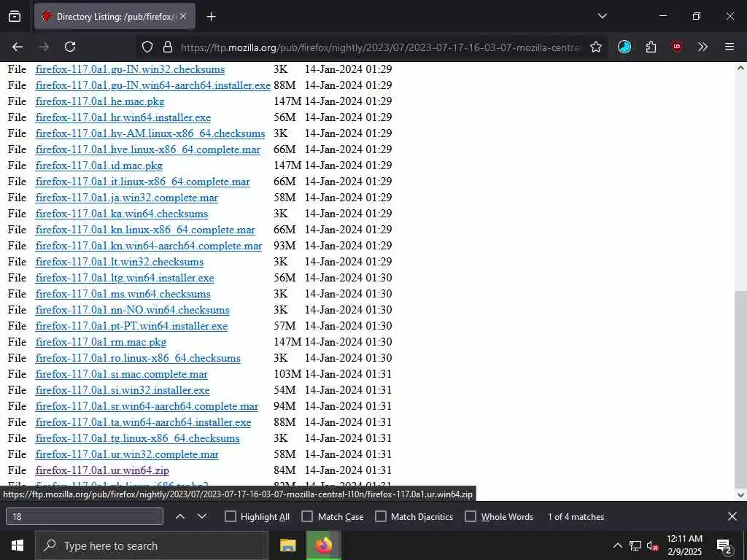Open tracking protection shield panel
Image resolution: width=747 pixels, height=560 pixels.
click(147, 47)
